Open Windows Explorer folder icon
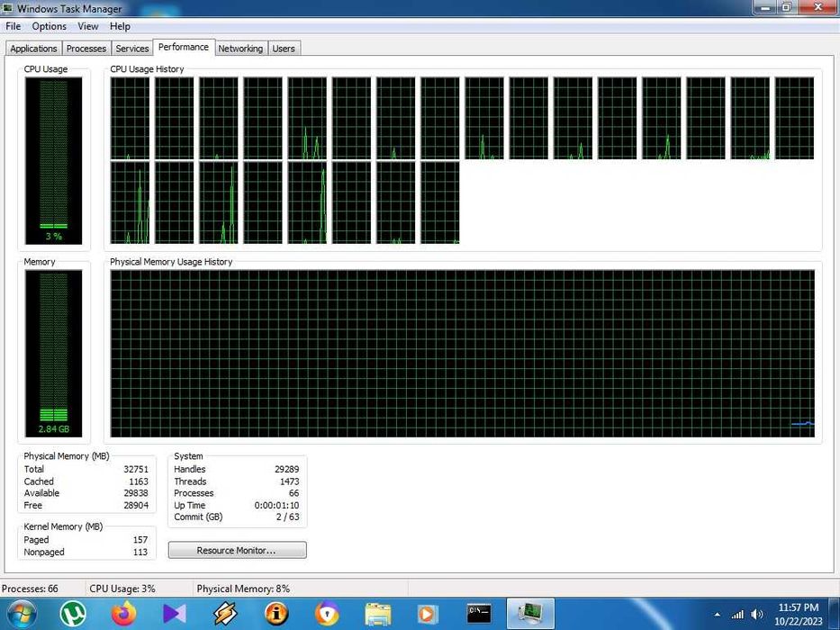840x630 pixels. click(x=377, y=614)
